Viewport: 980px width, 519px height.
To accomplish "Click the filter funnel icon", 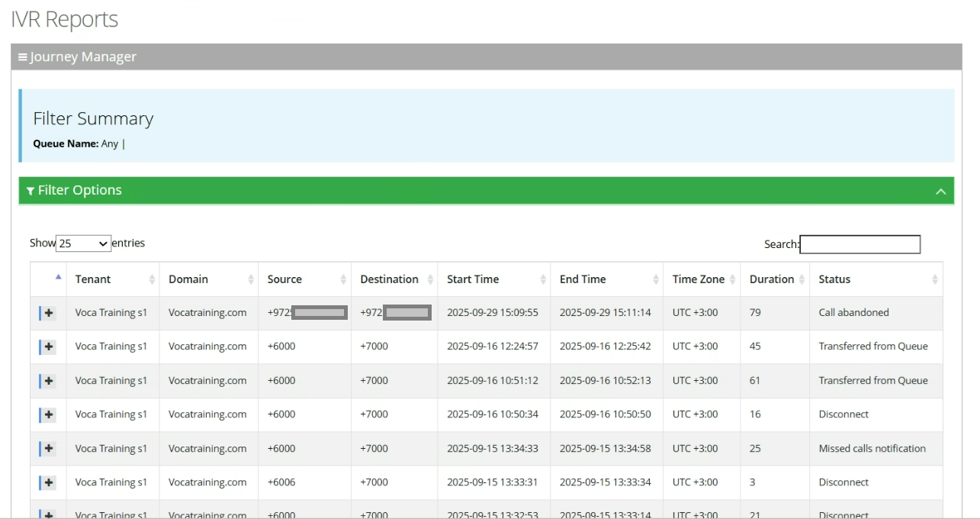I will click(31, 191).
